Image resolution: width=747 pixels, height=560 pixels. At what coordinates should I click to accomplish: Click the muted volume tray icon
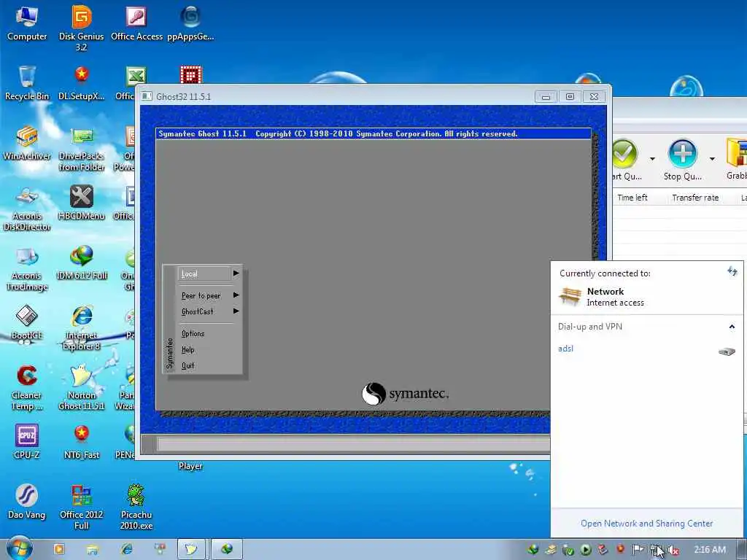point(673,550)
